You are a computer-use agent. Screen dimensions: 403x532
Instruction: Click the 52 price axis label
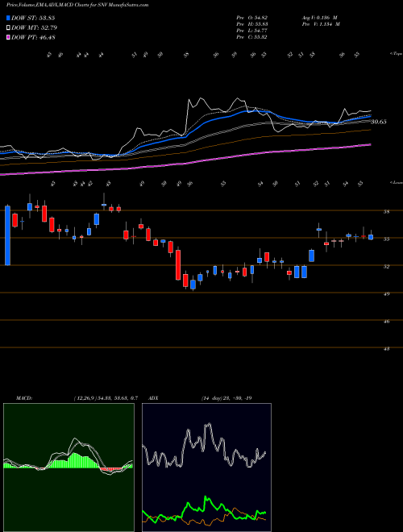click(x=387, y=266)
